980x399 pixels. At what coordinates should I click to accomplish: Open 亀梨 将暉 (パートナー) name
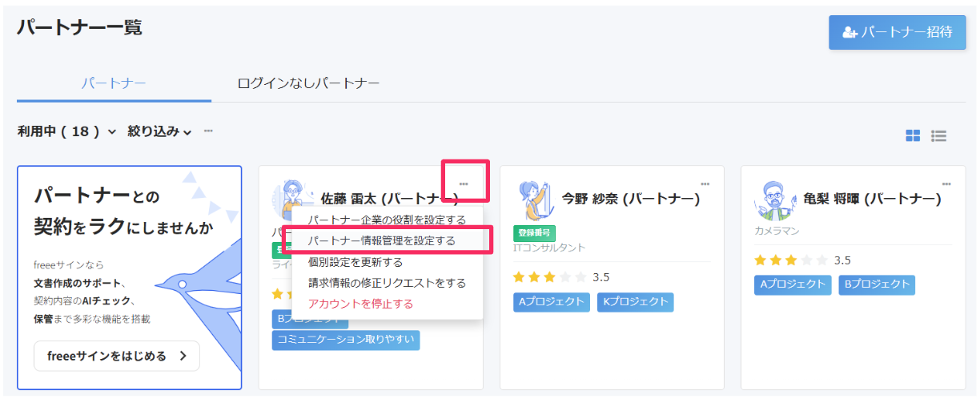(x=872, y=199)
